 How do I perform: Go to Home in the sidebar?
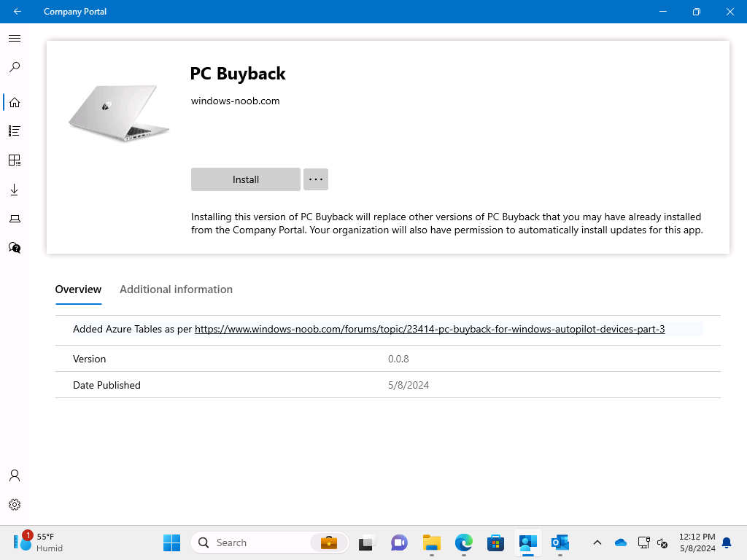coord(15,102)
